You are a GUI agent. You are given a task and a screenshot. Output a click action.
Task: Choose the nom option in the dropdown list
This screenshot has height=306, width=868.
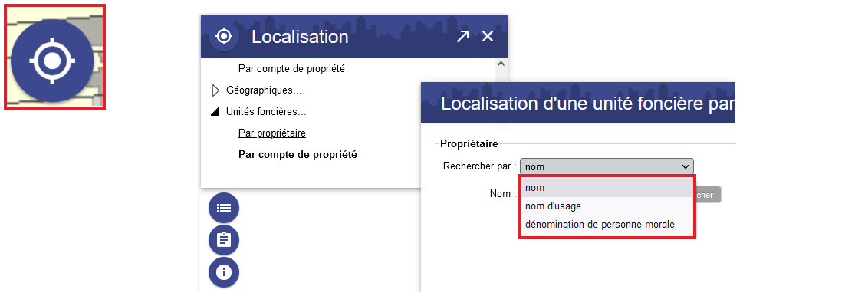[607, 188]
